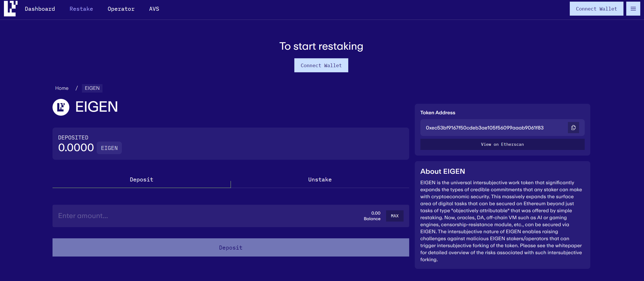
Task: Go to Home via the breadcrumb
Action: (62, 88)
